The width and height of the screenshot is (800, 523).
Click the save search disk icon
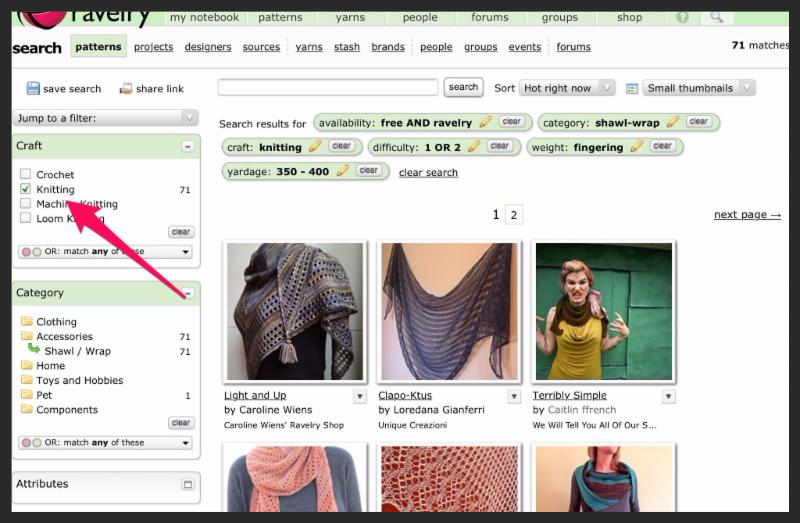pyautogui.click(x=33, y=89)
